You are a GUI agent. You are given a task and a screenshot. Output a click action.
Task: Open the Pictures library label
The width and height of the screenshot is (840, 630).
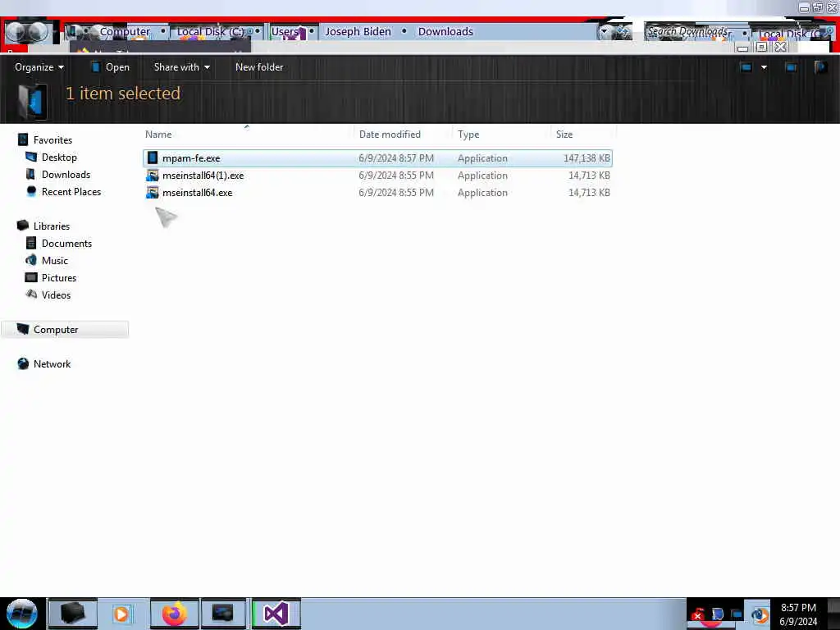coord(59,277)
